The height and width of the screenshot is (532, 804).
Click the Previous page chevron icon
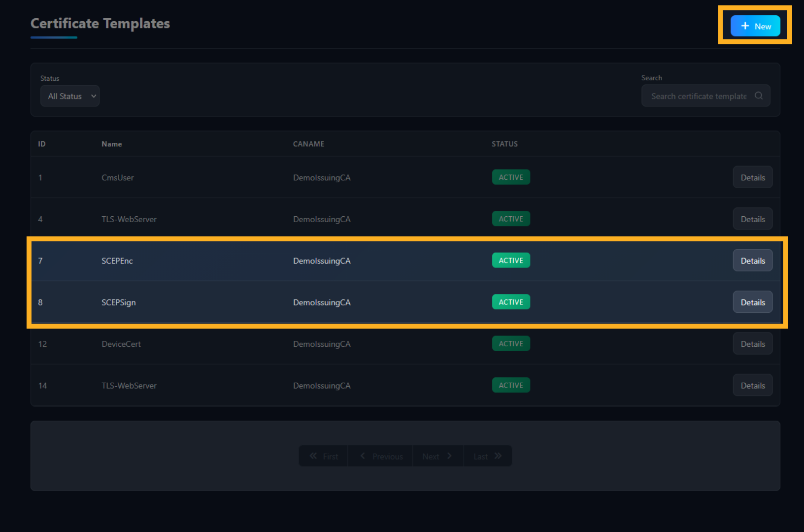pyautogui.click(x=363, y=456)
